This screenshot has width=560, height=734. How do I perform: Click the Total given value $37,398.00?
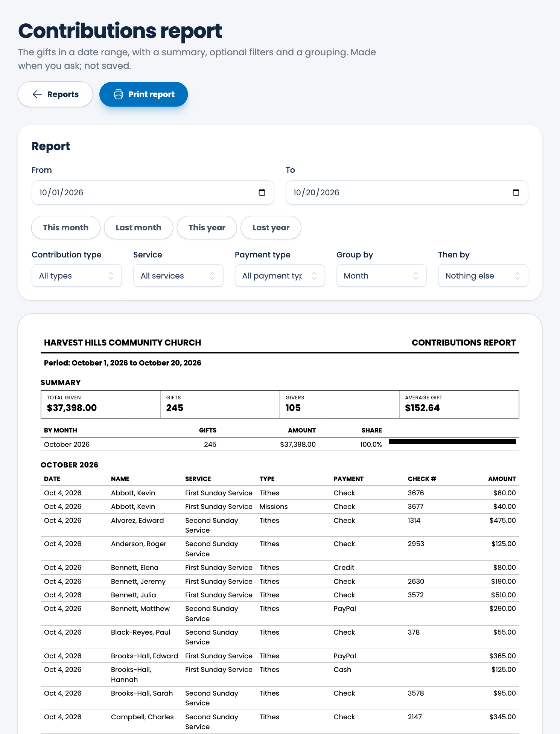tap(72, 408)
